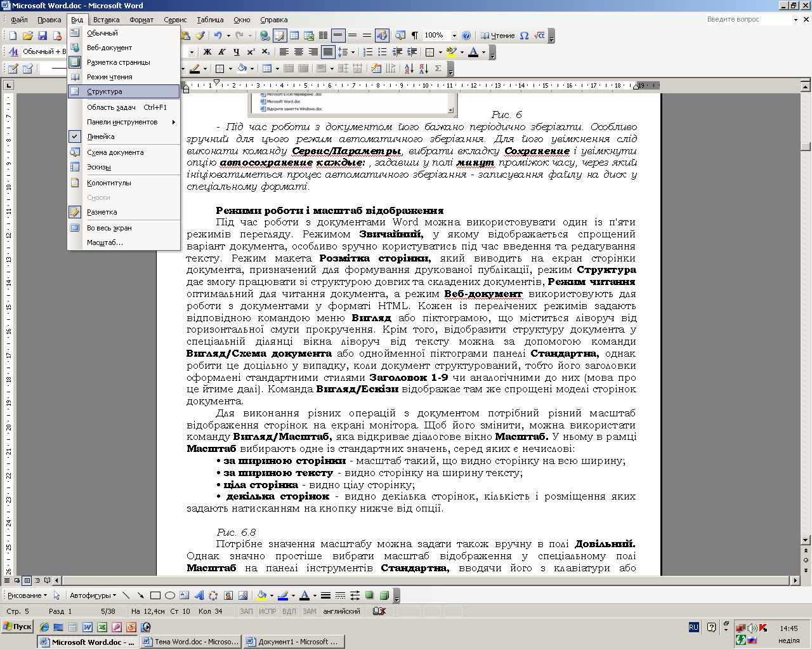This screenshot has height=650, width=812.
Task: Apply a numbered list
Action: click(368, 52)
